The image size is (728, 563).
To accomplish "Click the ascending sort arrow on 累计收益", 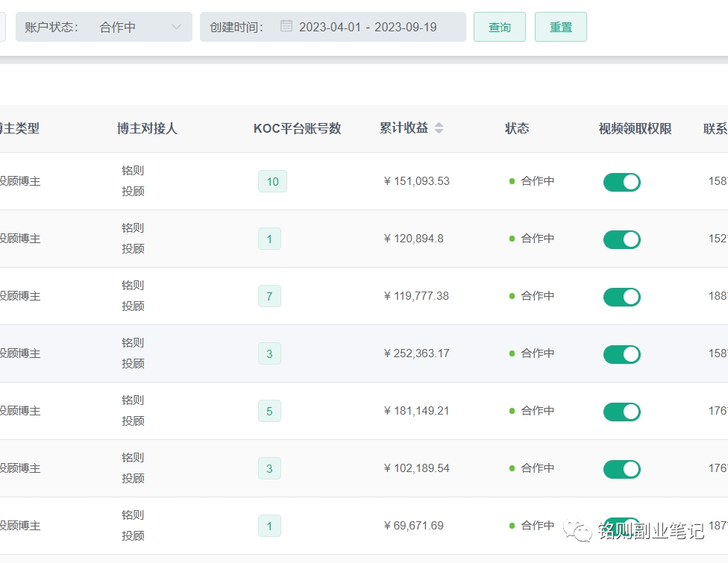I will (439, 125).
